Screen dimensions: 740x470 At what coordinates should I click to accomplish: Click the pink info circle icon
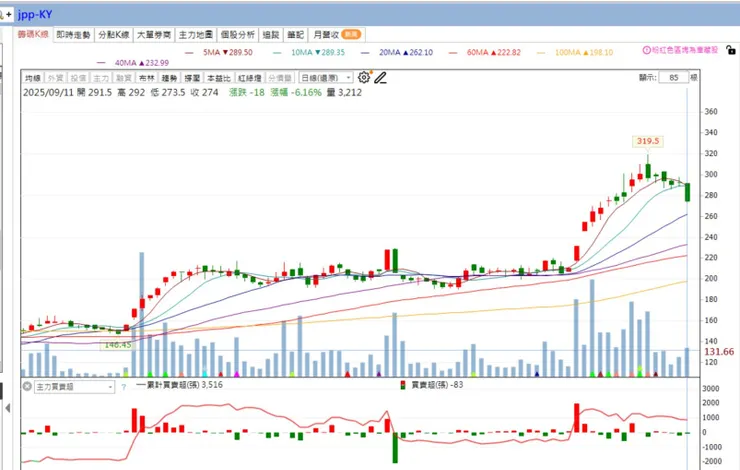pos(647,50)
